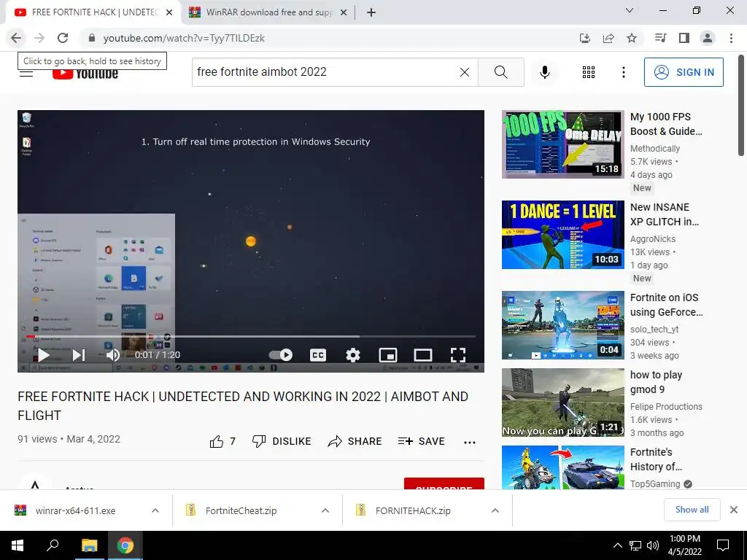
Task: Open New INSANE XP GLITCH video thumbnail
Action: coord(562,235)
